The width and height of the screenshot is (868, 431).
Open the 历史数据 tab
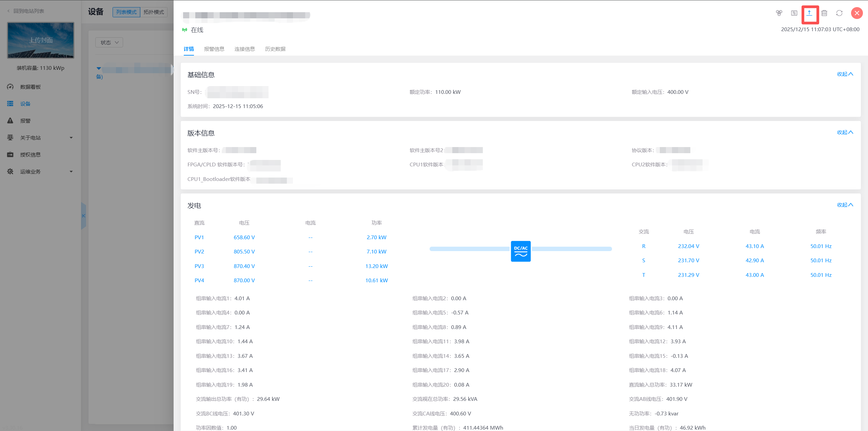click(x=275, y=49)
